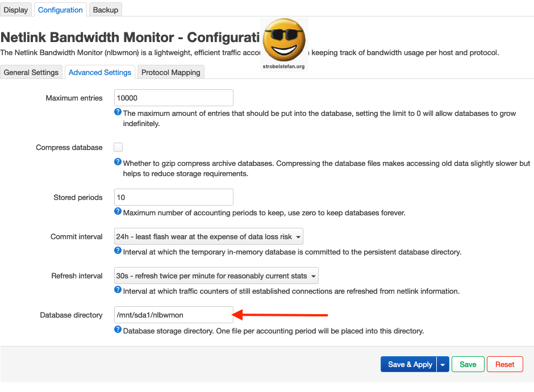Viewport: 534px width, 392px height.
Task: Click into the Maximum entries field
Action: [x=173, y=98]
